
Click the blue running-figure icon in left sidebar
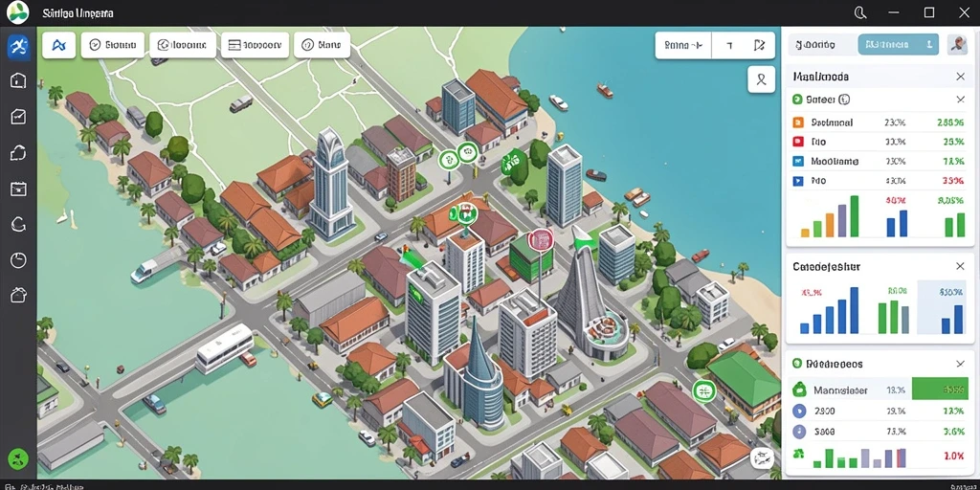point(18,47)
